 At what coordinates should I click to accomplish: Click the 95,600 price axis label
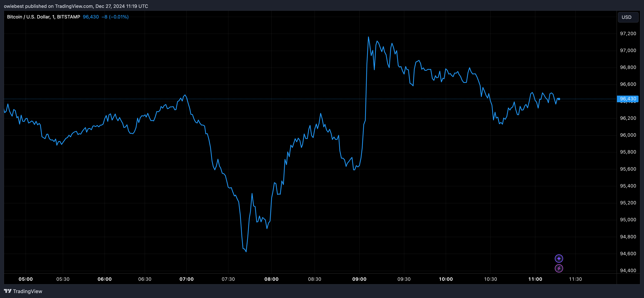[628, 169]
